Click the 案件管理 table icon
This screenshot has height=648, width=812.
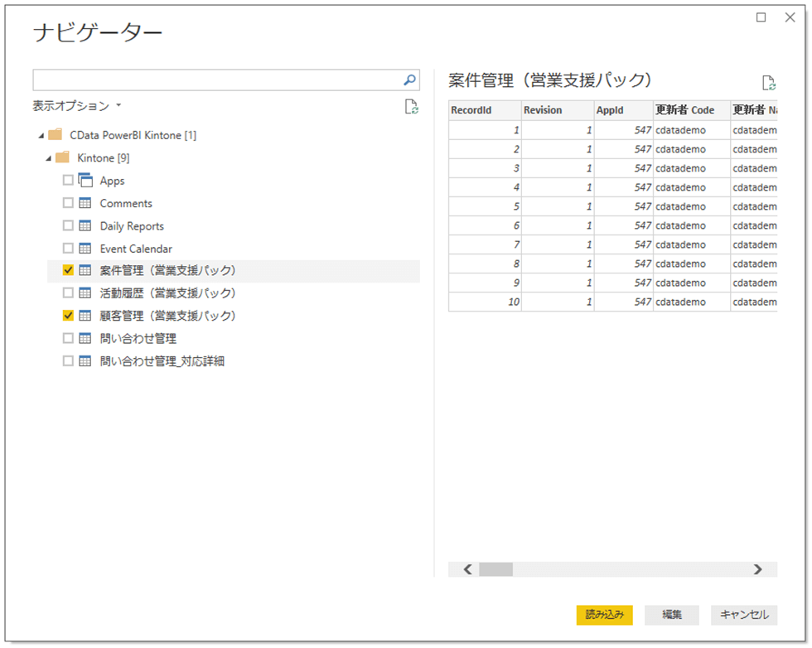click(85, 270)
